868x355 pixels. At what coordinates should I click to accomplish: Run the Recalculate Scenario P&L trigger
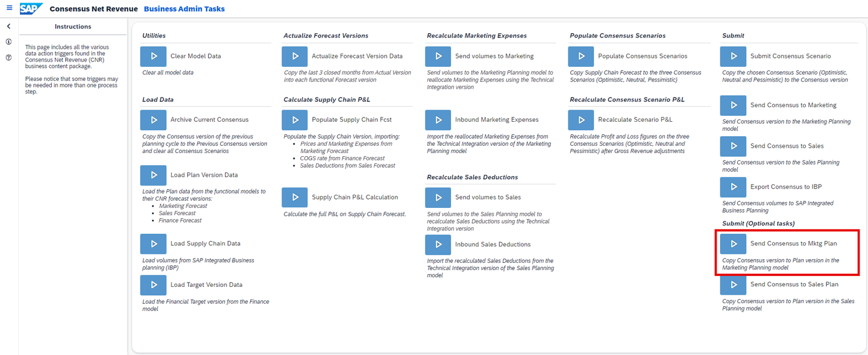pyautogui.click(x=581, y=120)
